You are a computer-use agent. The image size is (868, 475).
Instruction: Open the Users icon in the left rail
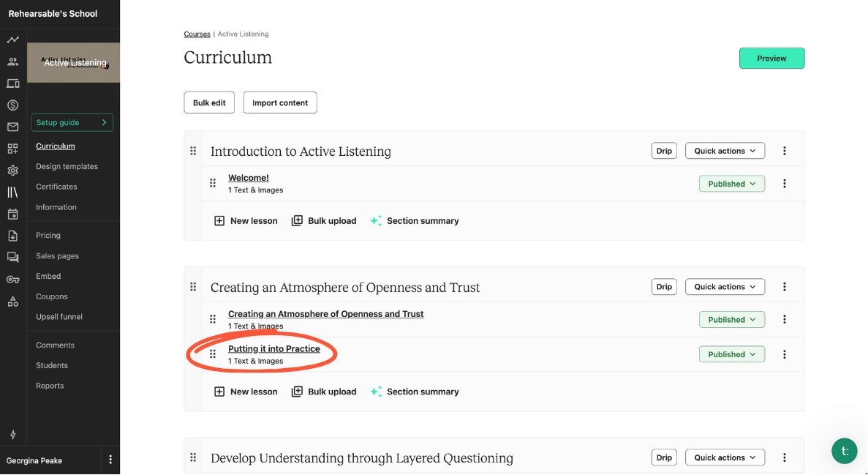pos(12,61)
